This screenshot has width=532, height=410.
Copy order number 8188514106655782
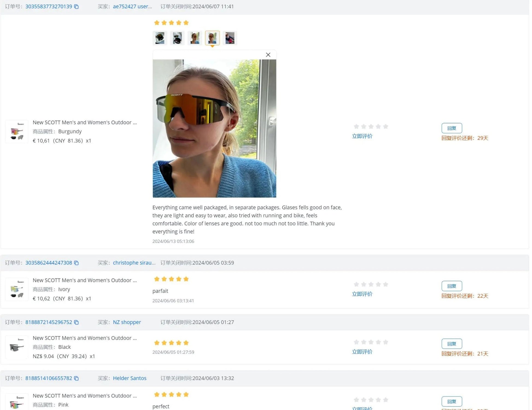[x=77, y=379]
